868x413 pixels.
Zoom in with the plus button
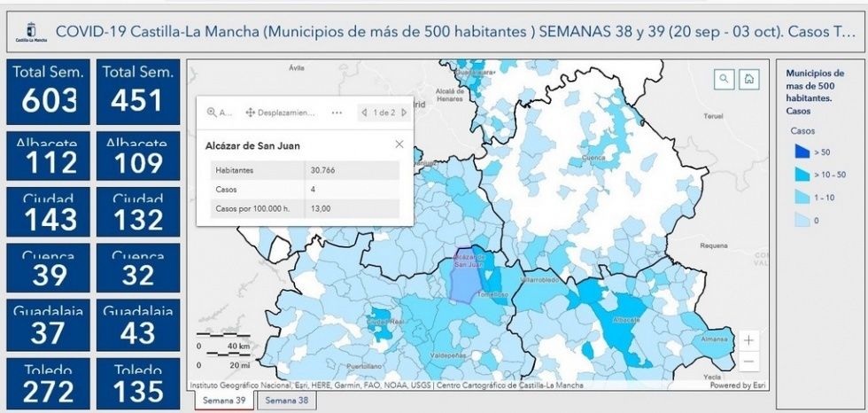749,340
